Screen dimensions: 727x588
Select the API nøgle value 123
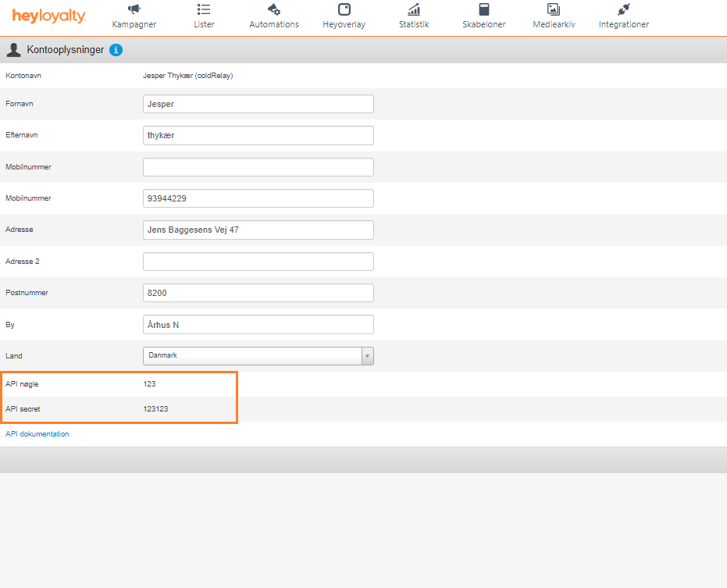click(x=149, y=384)
